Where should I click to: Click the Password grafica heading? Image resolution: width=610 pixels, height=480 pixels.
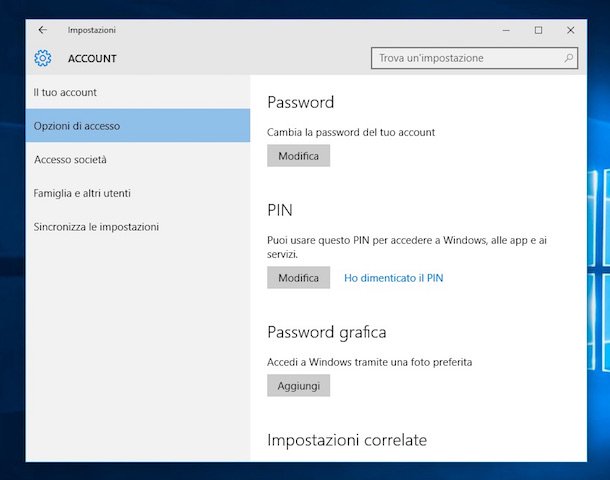(327, 333)
